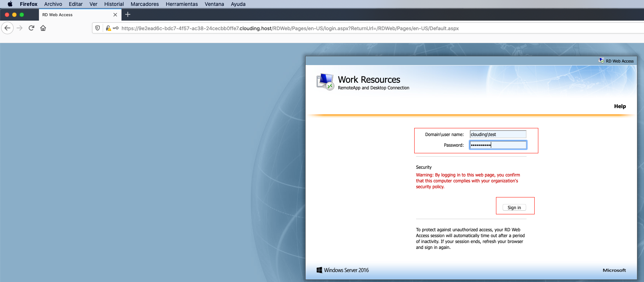This screenshot has width=644, height=282.
Task: Open the Herramientas menu
Action: pos(182,4)
